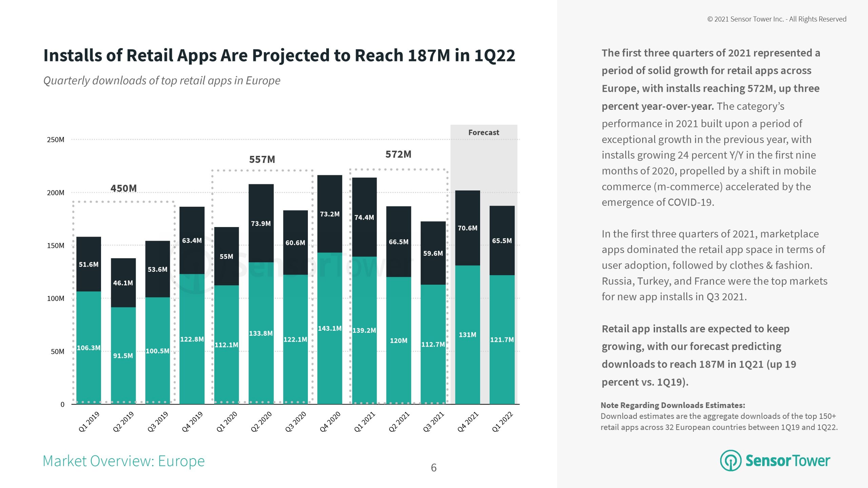The image size is (868, 488).
Task: Click the 250M y-axis label
Action: click(x=56, y=140)
